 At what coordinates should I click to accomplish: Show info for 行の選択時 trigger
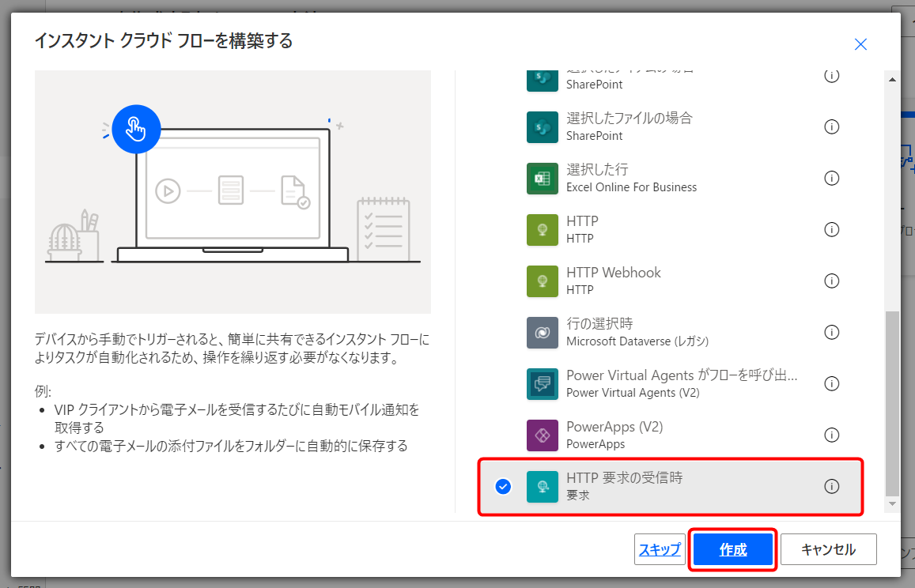tap(831, 332)
